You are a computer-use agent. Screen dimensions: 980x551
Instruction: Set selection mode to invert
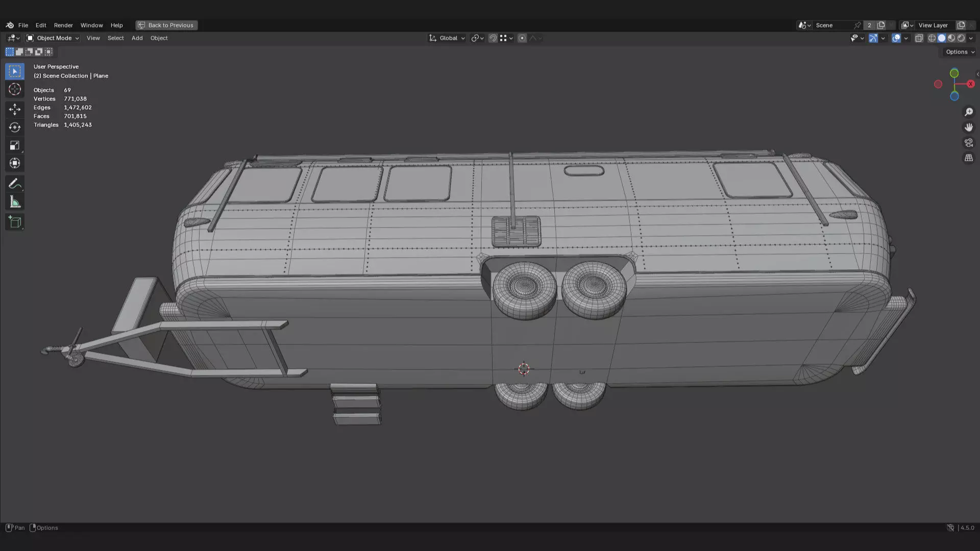pyautogui.click(x=38, y=52)
